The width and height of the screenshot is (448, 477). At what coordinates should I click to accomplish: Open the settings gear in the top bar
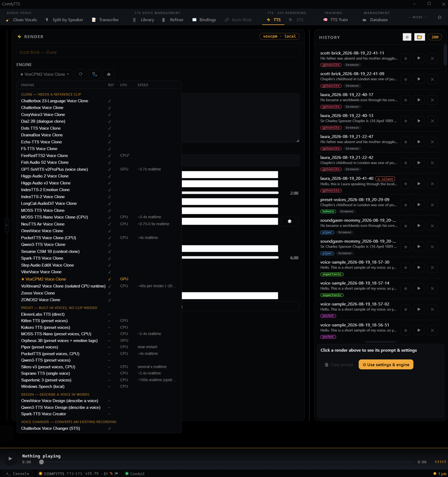[440, 17]
